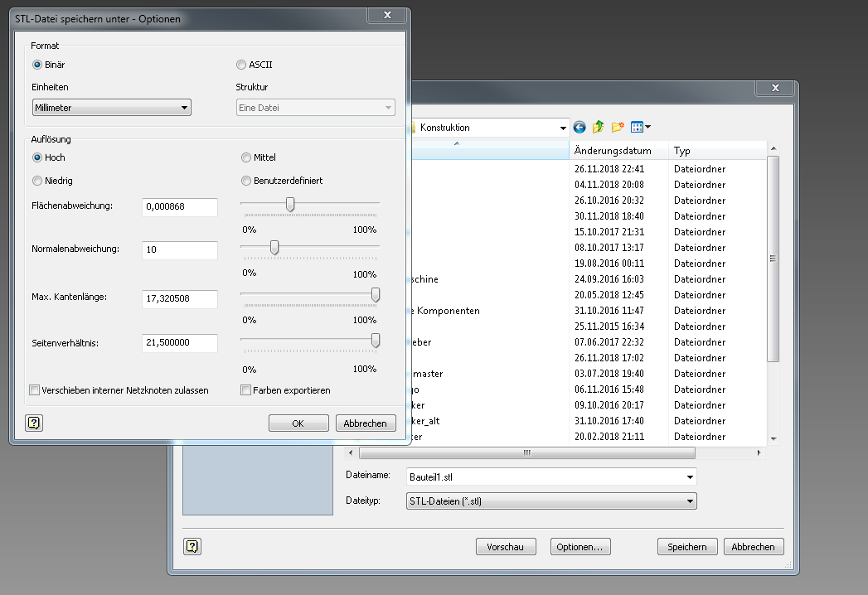The image size is (868, 595).
Task: Open the view menu icon
Action: [641, 128]
